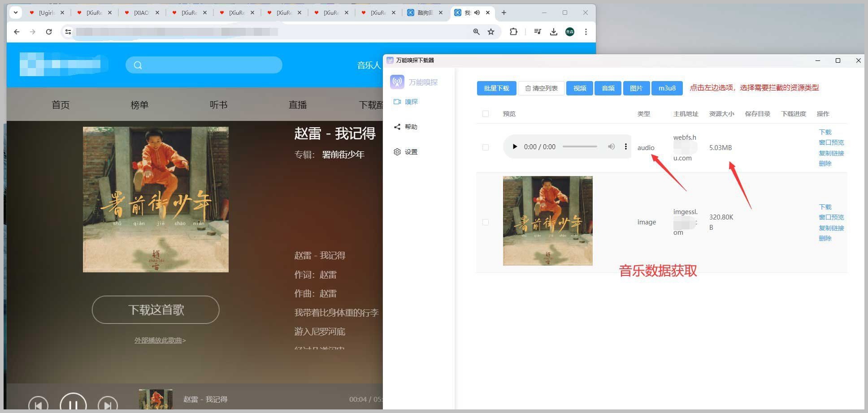The image size is (868, 413).
Task: Click the zoom magnifier in address bar
Action: pos(476,32)
